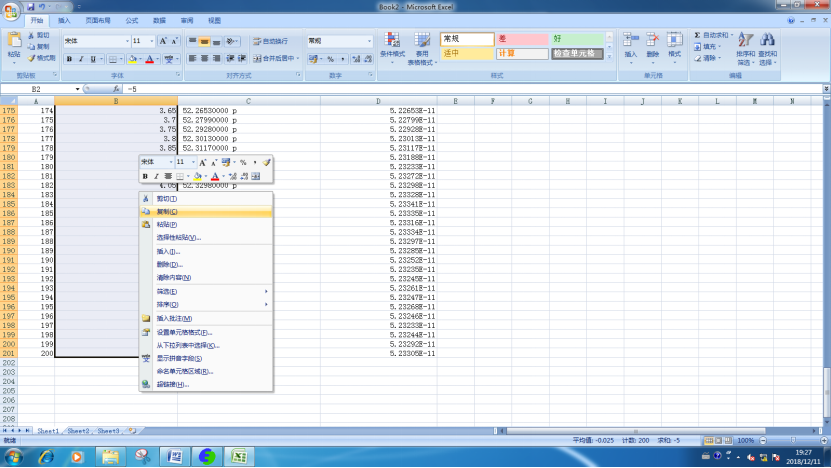
Task: Choose Format Cells (设置单元格格式) in the context menu
Action: [206, 333]
